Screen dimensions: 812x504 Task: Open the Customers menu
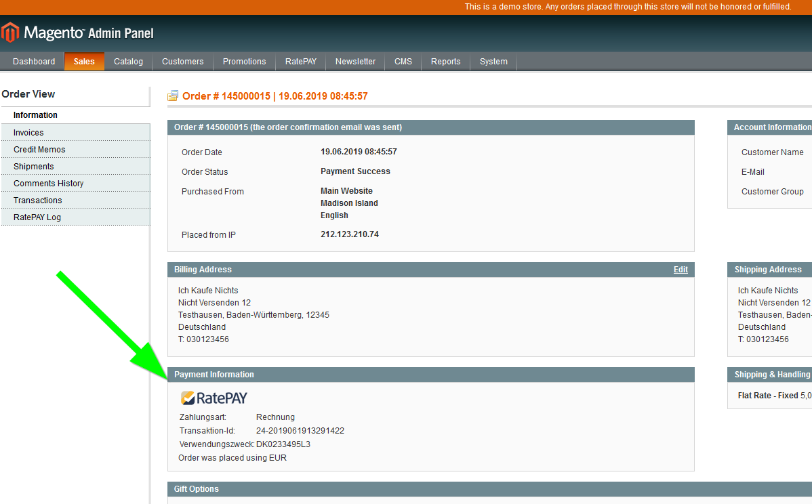182,62
